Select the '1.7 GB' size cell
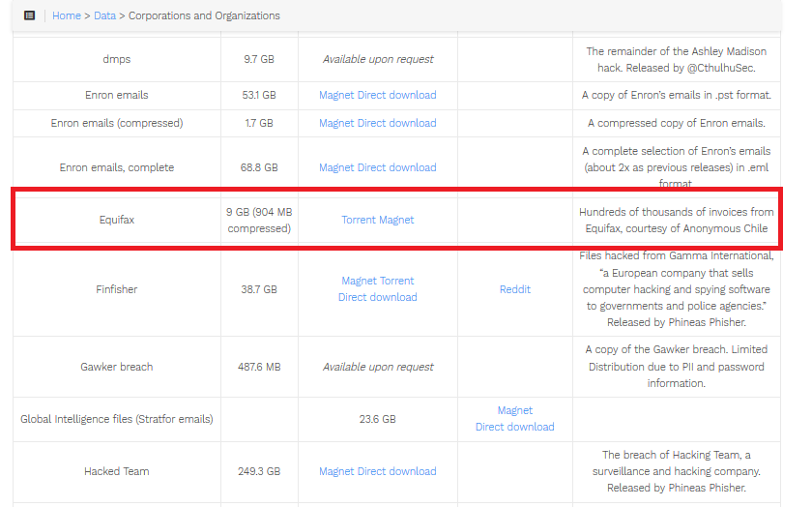Image resolution: width=812 pixels, height=507 pixels. tap(259, 123)
